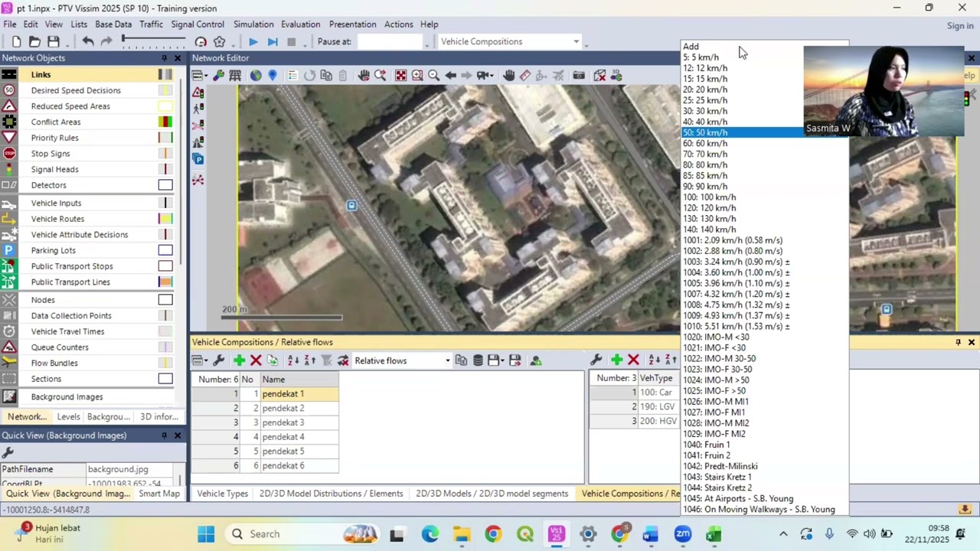The height and width of the screenshot is (551, 980).
Task: Select pendekat 3 row in compositions list
Action: point(265,422)
